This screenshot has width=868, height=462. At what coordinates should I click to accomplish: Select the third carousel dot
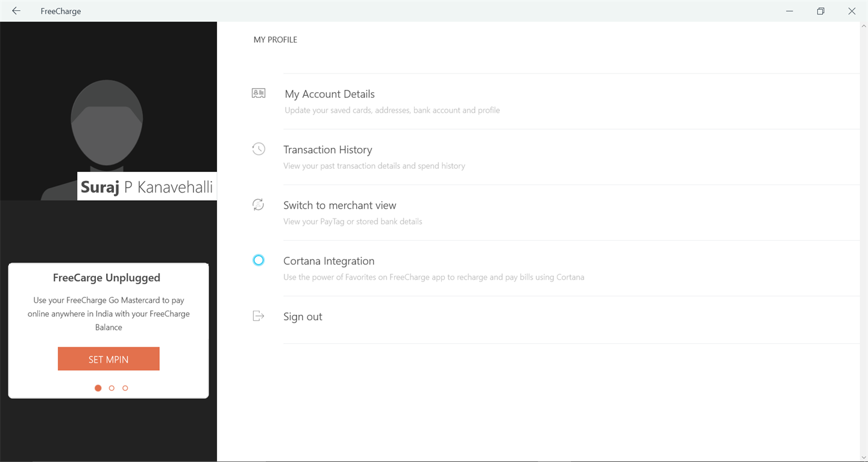click(125, 388)
